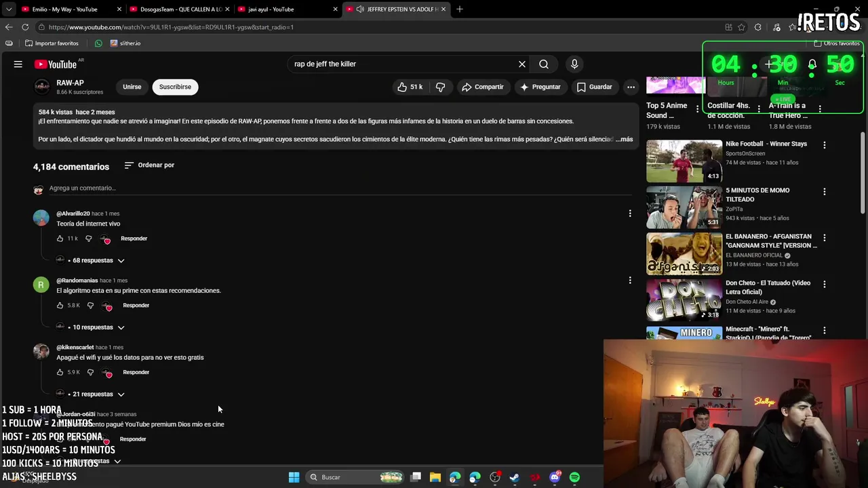Screen dimensions: 868x488
Task: Open Discord from the taskbar
Action: coord(555,477)
